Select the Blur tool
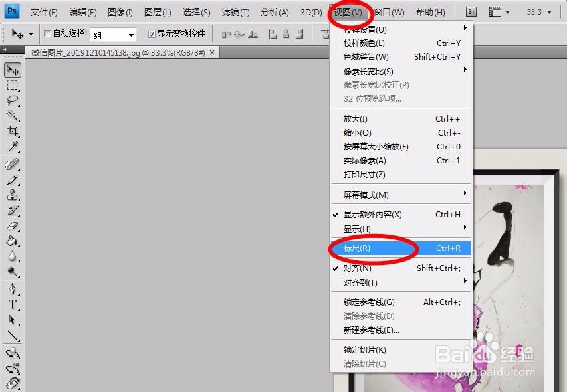 (13, 256)
